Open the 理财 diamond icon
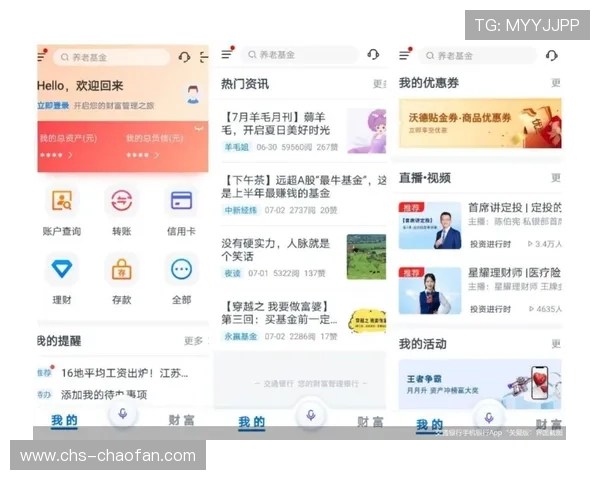Viewport: 600px width, 480px height. point(62,269)
